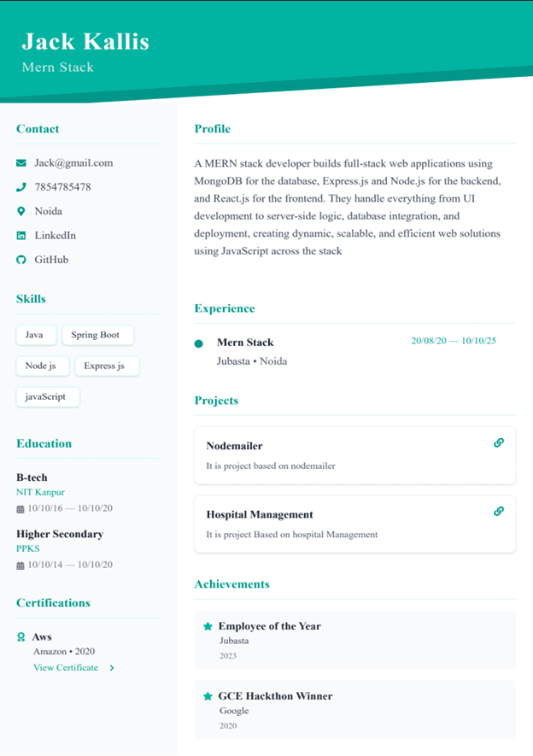533x756 pixels.
Task: Click the star icon for Employee of the Year
Action: click(x=208, y=626)
